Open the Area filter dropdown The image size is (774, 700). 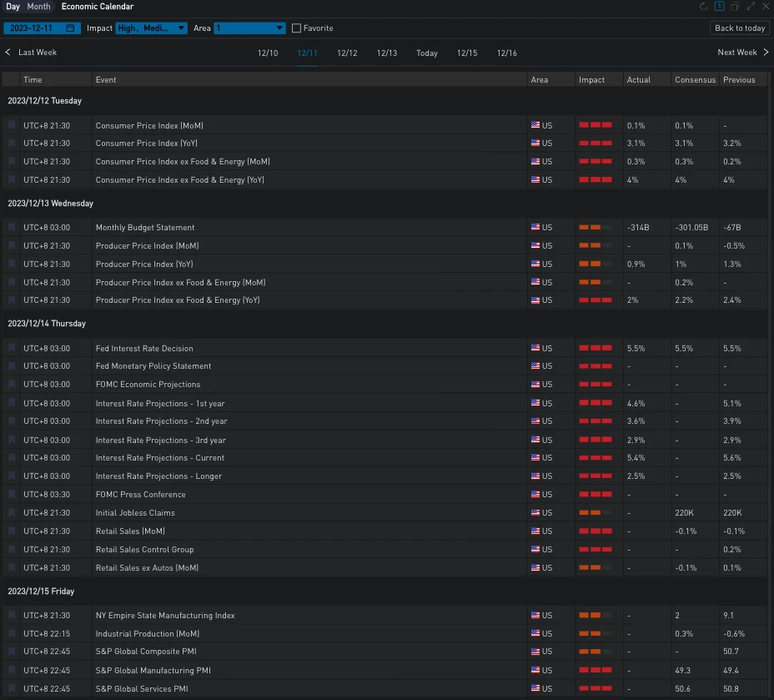click(x=249, y=28)
